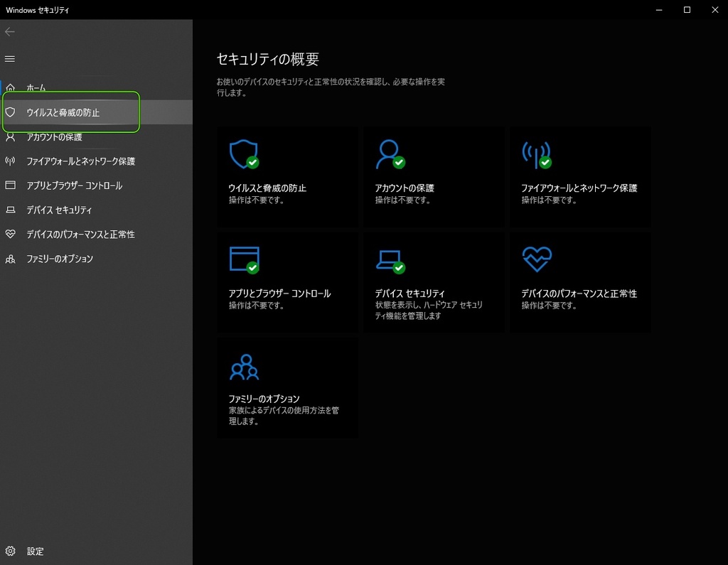This screenshot has width=728, height=565.
Task: Open デバイス セキュリティ in the sidebar
Action: coord(59,210)
